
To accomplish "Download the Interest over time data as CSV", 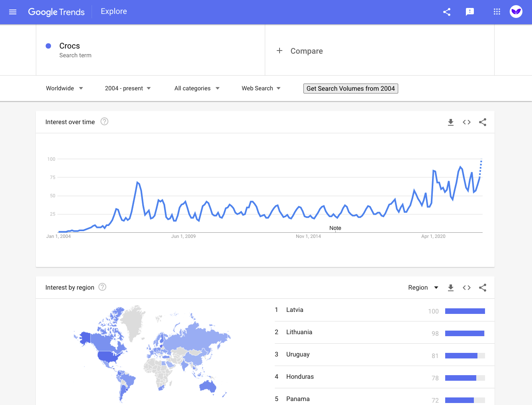I will 450,122.
